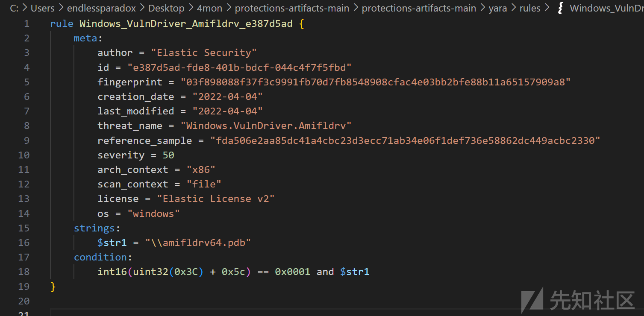Viewport: 644px width, 316px height.
Task: Click the rule keyword on line 1
Action: (x=62, y=24)
